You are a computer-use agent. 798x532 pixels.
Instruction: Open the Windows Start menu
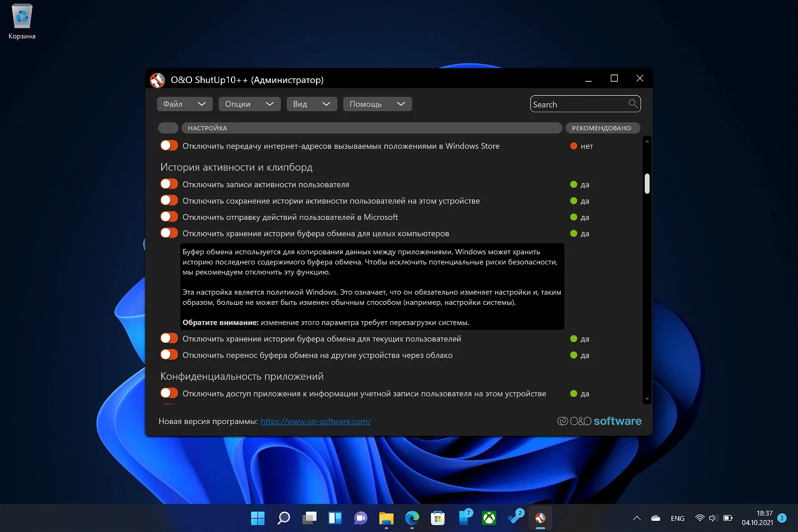tap(257, 518)
